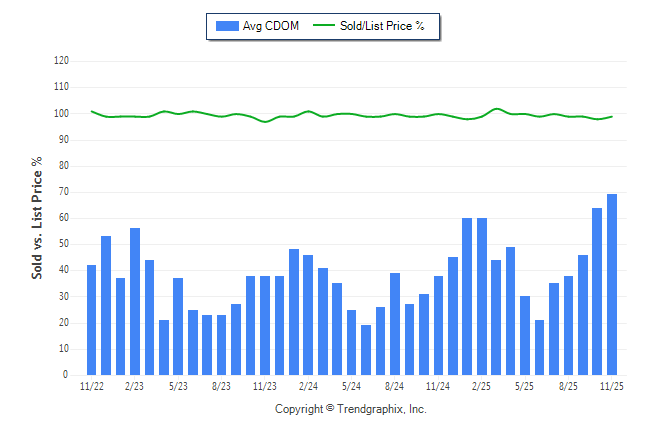Viewport: 646px width, 434px height.
Task: Click the bar above 5/24
Action: pos(352,342)
